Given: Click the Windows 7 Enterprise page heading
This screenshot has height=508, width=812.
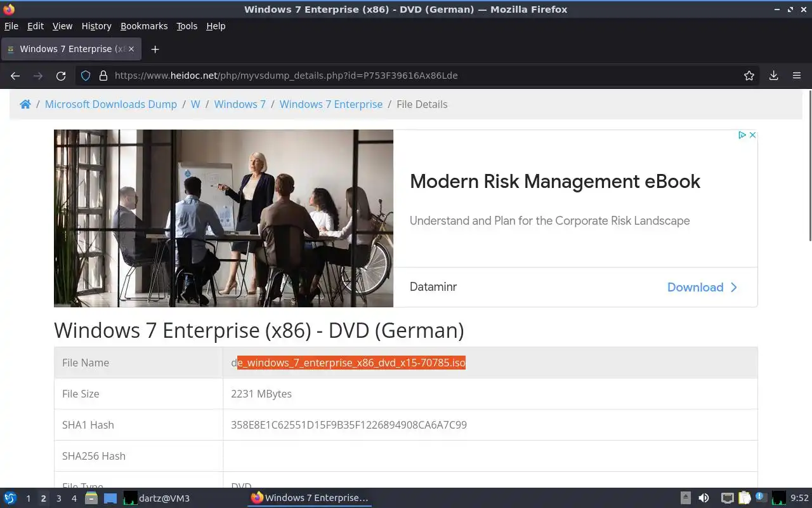Looking at the screenshot, I should pyautogui.click(x=259, y=330).
